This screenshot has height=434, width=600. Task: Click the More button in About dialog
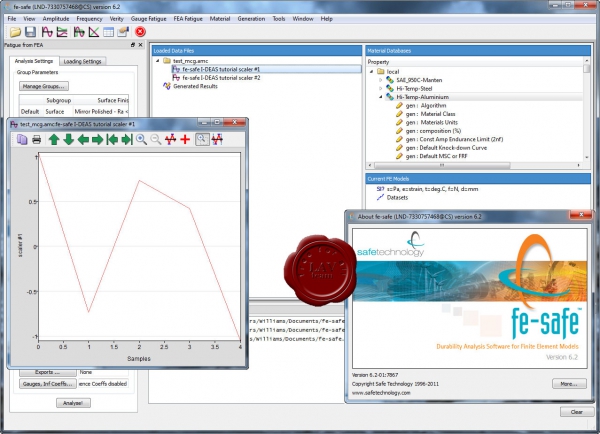click(x=569, y=383)
